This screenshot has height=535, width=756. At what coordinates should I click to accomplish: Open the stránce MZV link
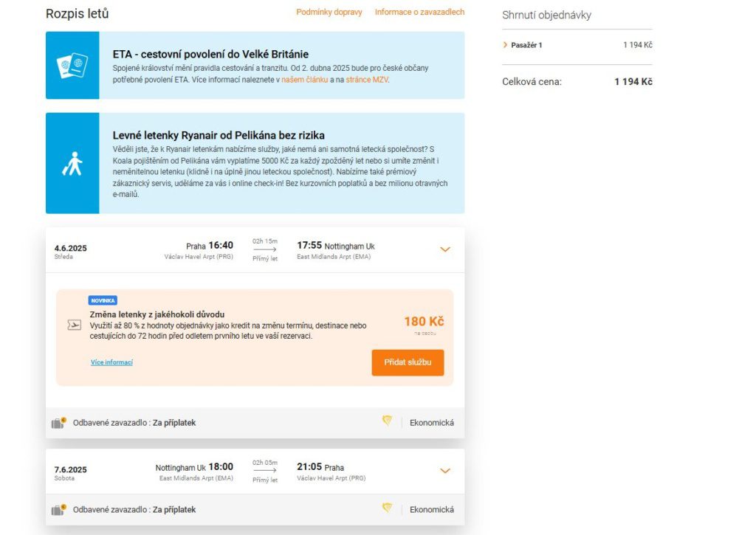tap(367, 80)
